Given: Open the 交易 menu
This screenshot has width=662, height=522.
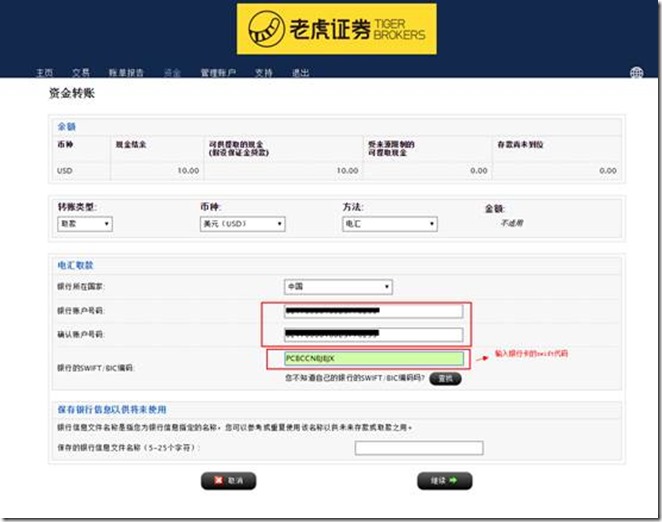Looking at the screenshot, I should point(81,73).
